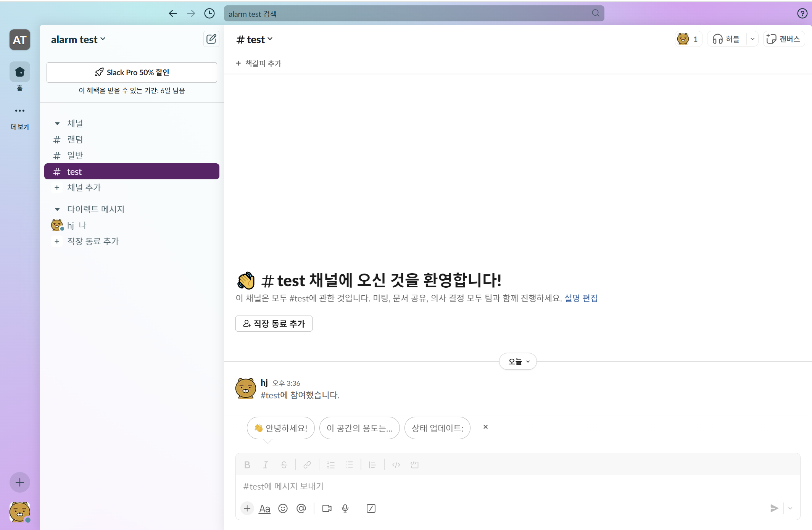
Task: Open the 오늘 date dropdown
Action: (x=518, y=361)
